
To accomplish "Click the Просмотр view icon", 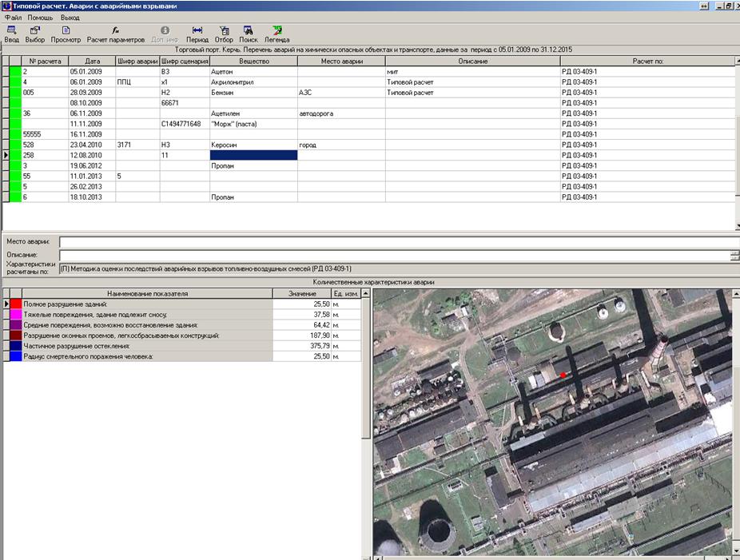I will [66, 34].
